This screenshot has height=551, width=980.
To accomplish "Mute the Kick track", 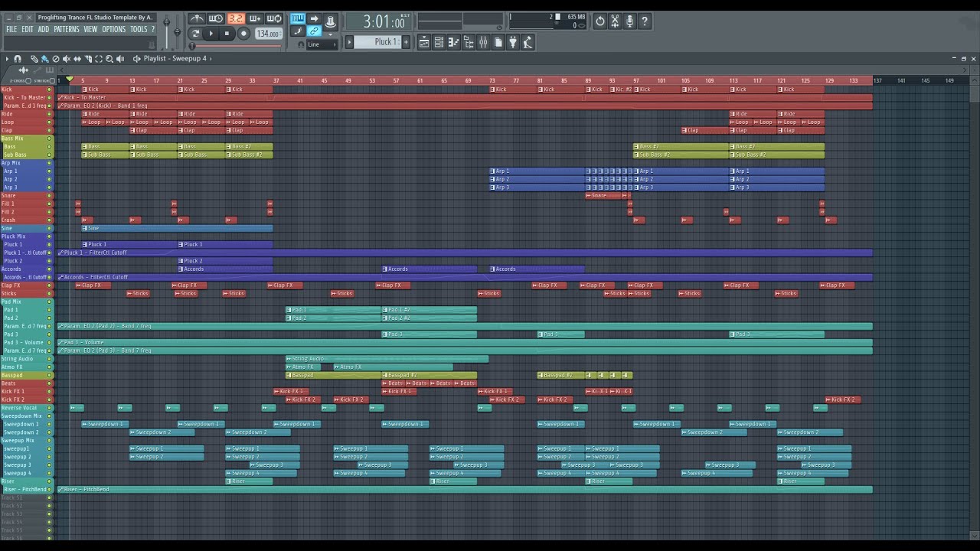I will (x=50, y=90).
